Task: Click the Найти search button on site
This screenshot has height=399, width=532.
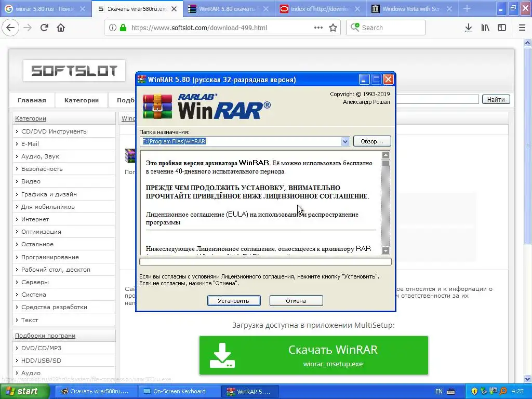Action: pyautogui.click(x=496, y=99)
